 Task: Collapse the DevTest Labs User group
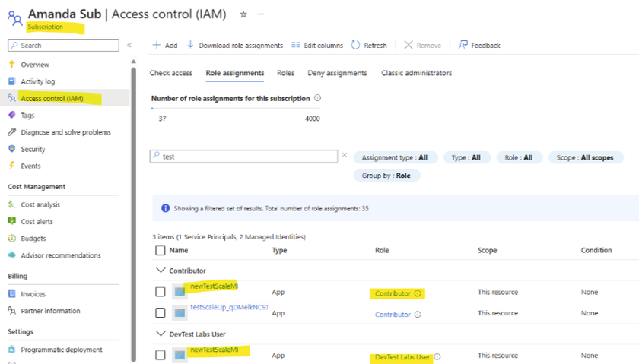click(161, 334)
